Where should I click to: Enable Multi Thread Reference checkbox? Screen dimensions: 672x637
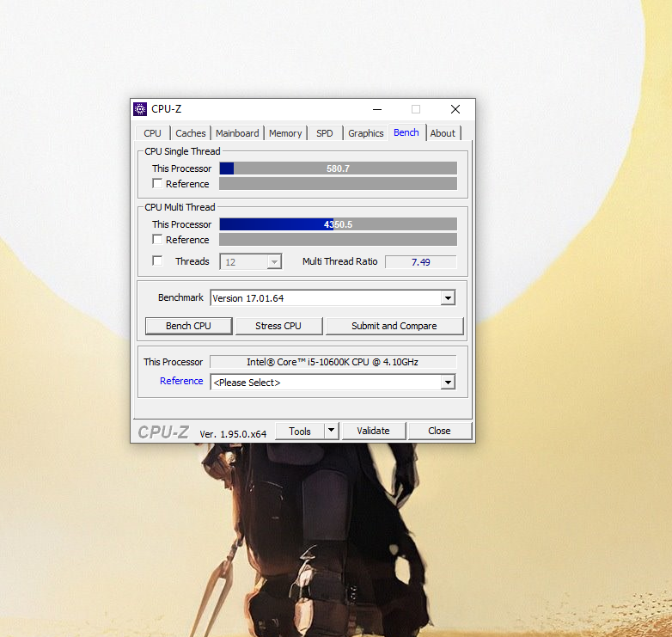pyautogui.click(x=158, y=239)
